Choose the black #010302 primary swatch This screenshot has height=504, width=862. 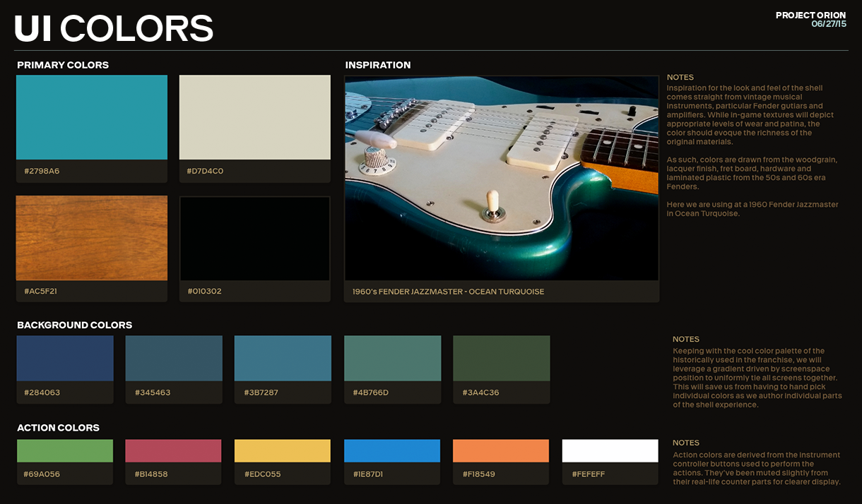pos(254,238)
